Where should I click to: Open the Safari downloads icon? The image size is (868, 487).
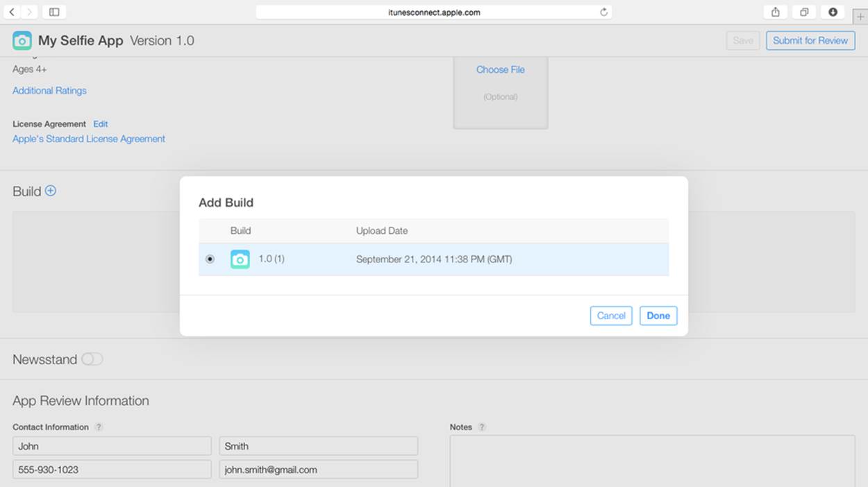tap(833, 12)
